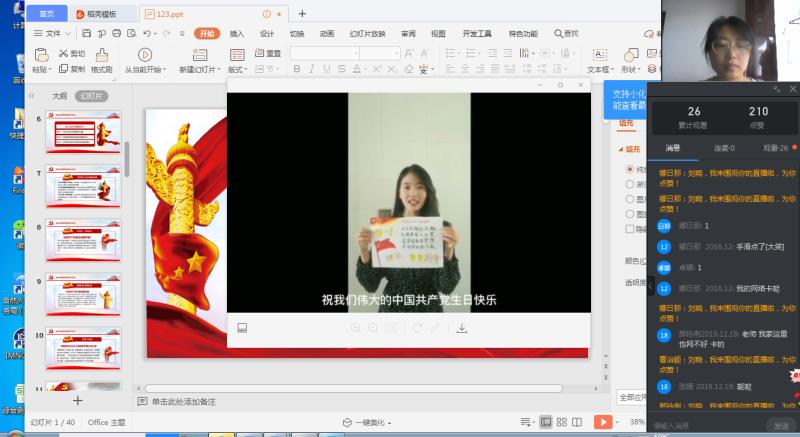Click the New Slide (新建幻灯片) icon
The width and height of the screenshot is (800, 437).
(200, 55)
